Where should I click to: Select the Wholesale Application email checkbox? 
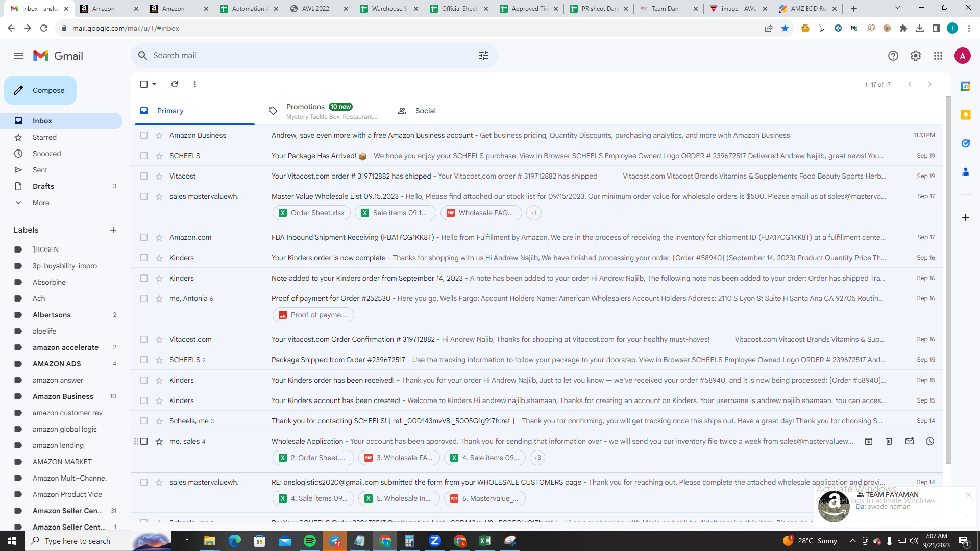[144, 441]
